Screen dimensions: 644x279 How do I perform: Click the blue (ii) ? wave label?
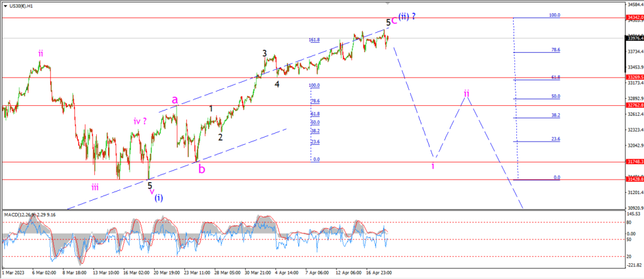pyautogui.click(x=409, y=18)
